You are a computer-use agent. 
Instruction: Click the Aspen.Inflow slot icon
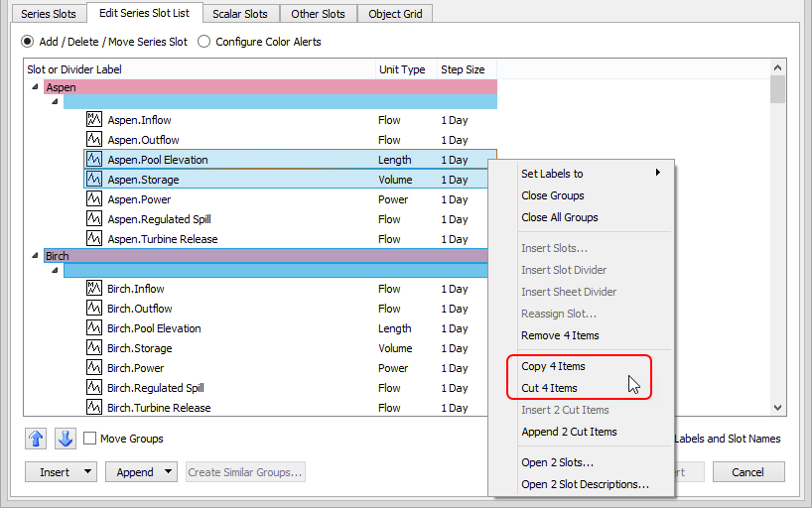coord(95,120)
